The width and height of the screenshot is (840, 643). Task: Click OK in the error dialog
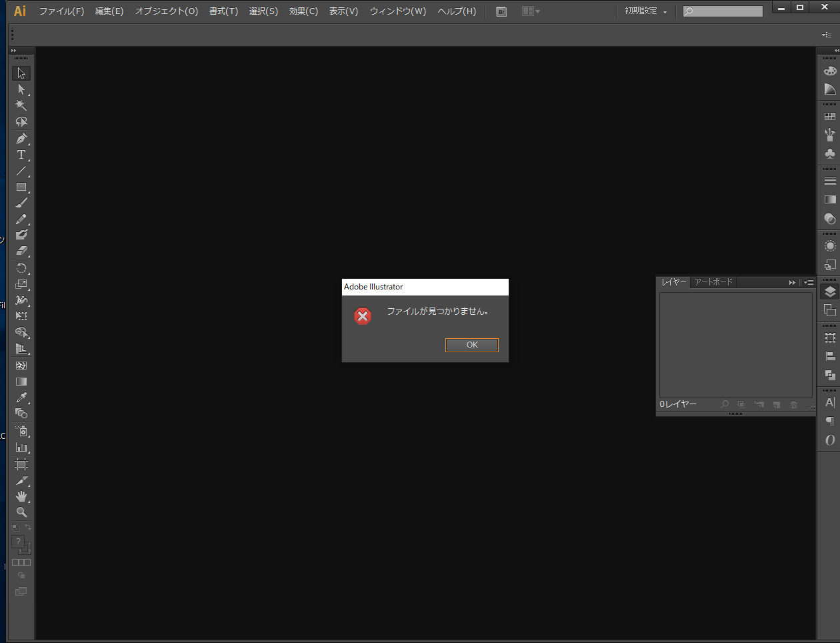472,345
